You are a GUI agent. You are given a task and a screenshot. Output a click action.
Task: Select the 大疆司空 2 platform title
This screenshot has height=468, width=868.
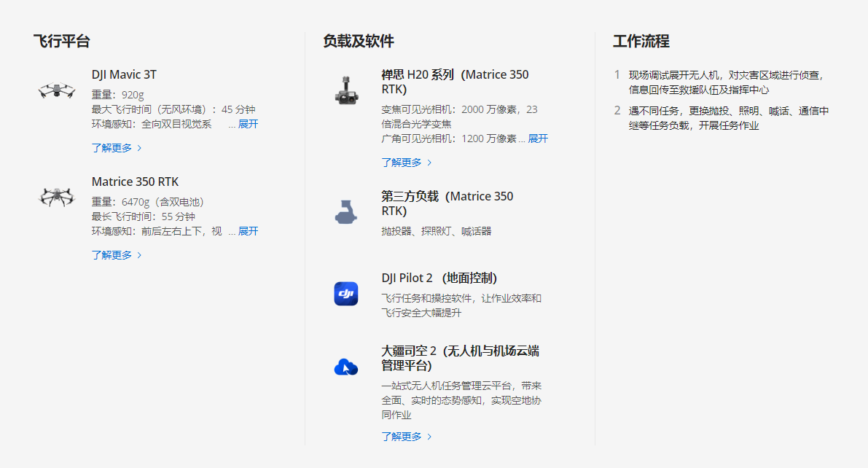pyautogui.click(x=460, y=358)
